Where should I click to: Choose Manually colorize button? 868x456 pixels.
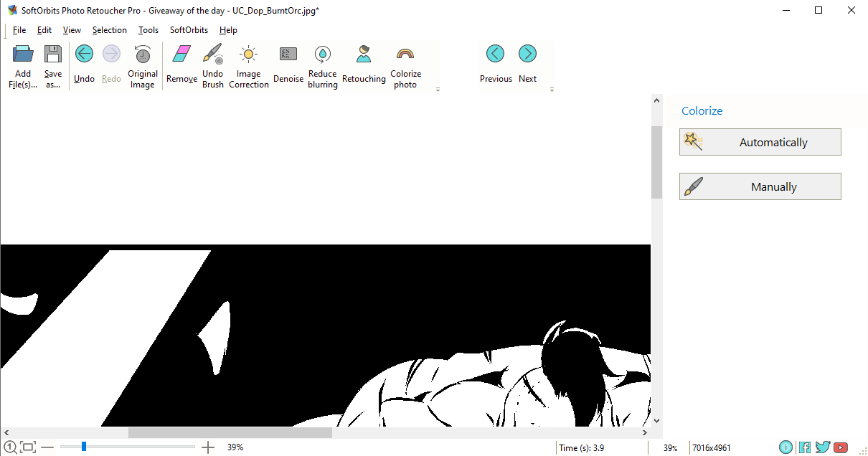(x=760, y=186)
